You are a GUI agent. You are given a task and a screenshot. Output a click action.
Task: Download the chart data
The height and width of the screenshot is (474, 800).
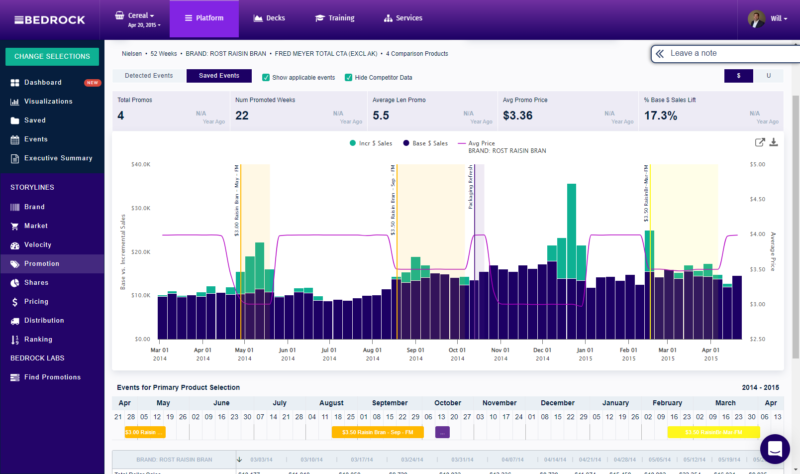coord(773,142)
